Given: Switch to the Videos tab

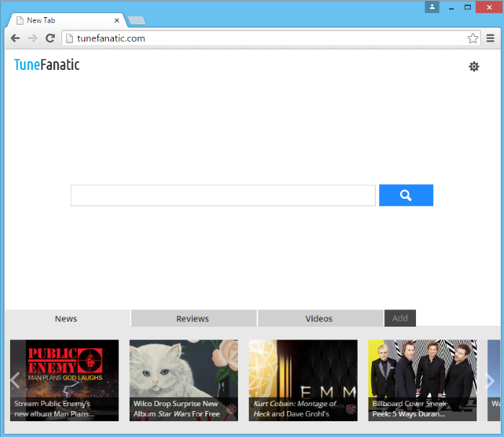Looking at the screenshot, I should pyautogui.click(x=319, y=319).
